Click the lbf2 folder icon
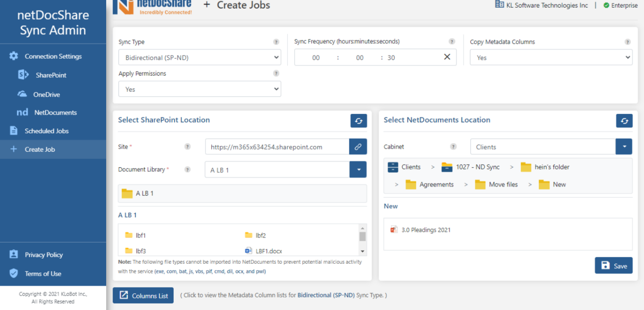The image size is (644, 310). pyautogui.click(x=249, y=235)
